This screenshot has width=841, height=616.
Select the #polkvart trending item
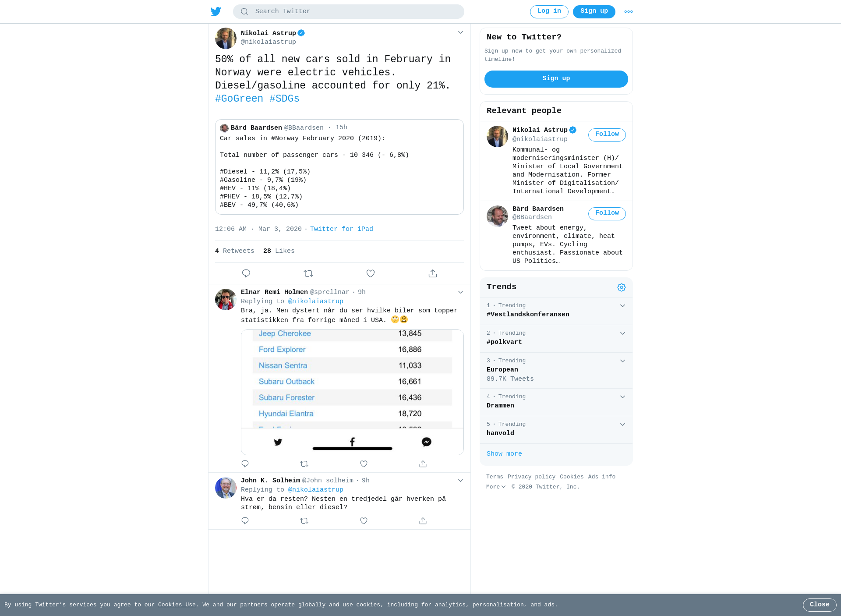(x=556, y=338)
